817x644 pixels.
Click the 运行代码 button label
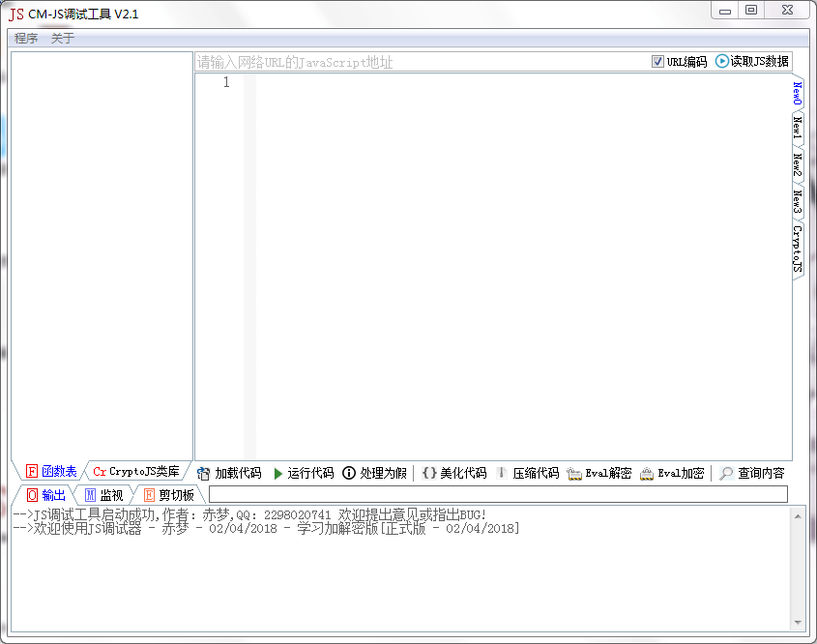point(310,473)
